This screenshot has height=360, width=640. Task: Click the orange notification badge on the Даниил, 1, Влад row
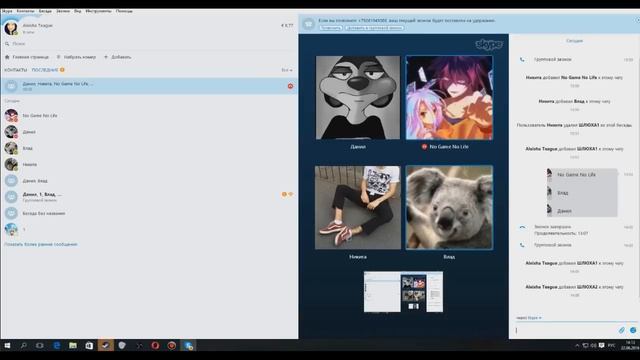click(x=284, y=194)
